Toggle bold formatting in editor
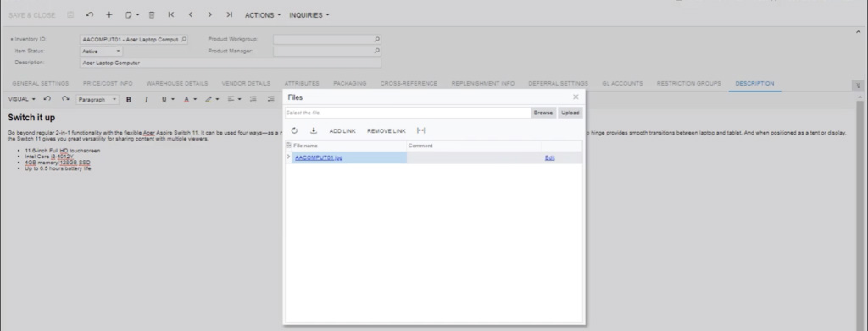The height and width of the screenshot is (331, 868). pyautogui.click(x=129, y=99)
